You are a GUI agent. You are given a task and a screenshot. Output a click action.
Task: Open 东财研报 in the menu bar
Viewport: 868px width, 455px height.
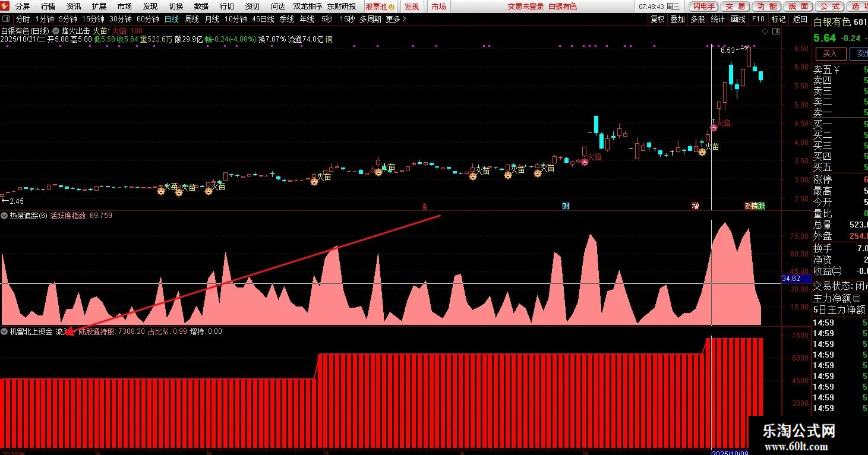[342, 7]
